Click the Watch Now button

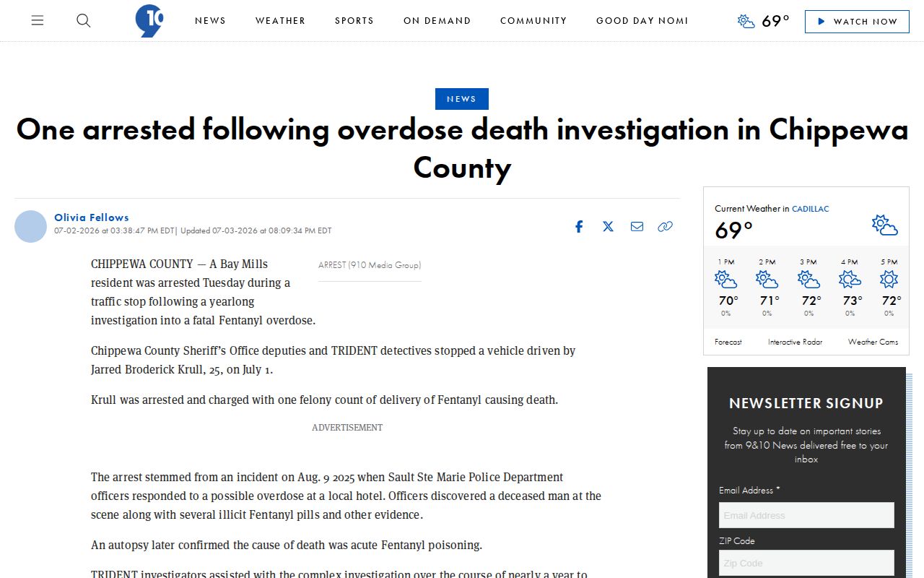coord(857,22)
